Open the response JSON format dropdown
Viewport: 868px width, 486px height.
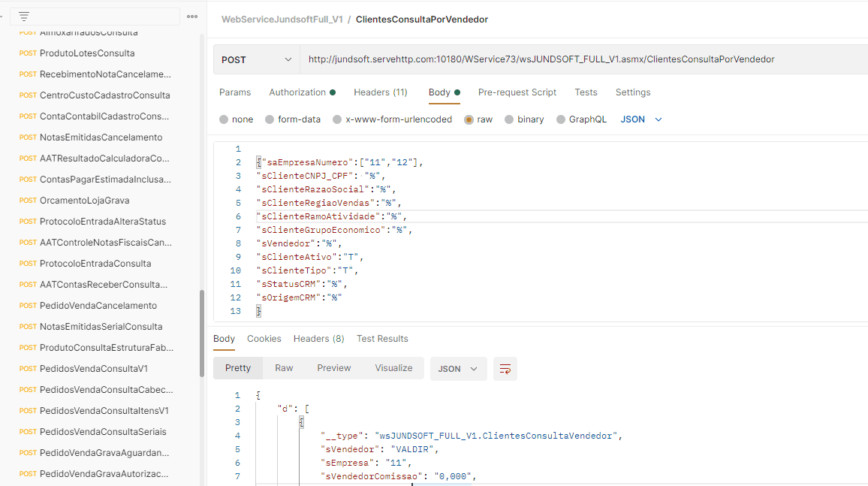click(458, 369)
